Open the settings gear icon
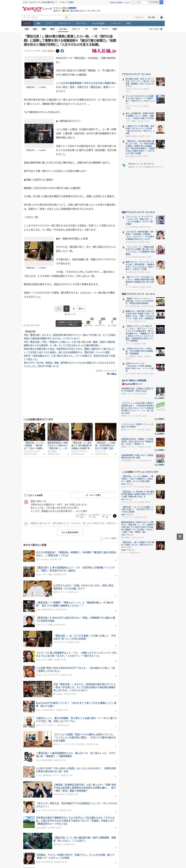 [x=161, y=17]
